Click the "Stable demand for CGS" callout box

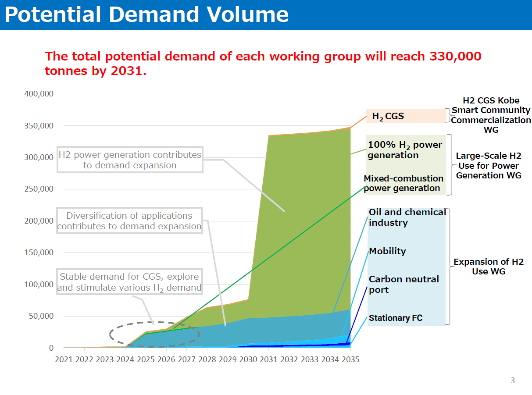(129, 282)
